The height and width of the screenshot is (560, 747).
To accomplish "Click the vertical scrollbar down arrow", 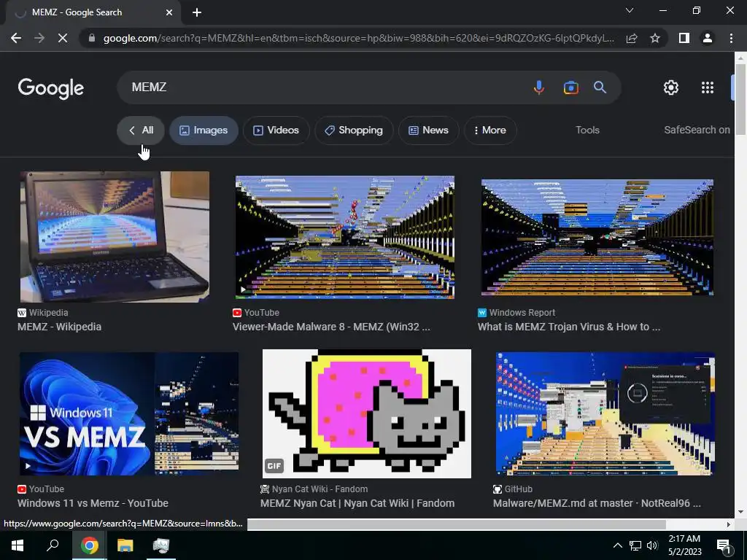I will [740, 513].
